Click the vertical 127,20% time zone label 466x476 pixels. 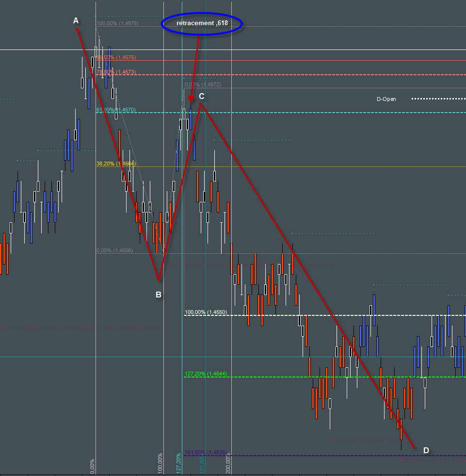point(178,463)
